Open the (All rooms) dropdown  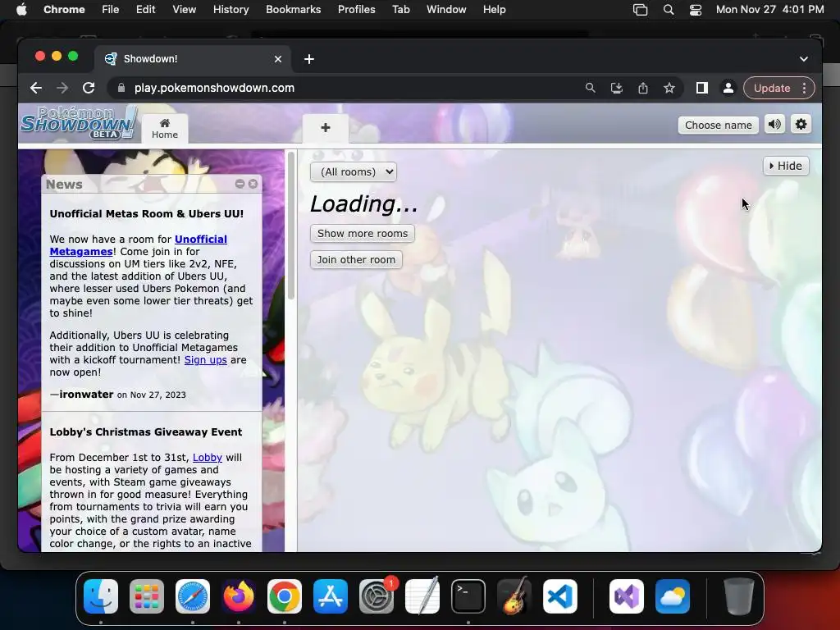tap(353, 172)
